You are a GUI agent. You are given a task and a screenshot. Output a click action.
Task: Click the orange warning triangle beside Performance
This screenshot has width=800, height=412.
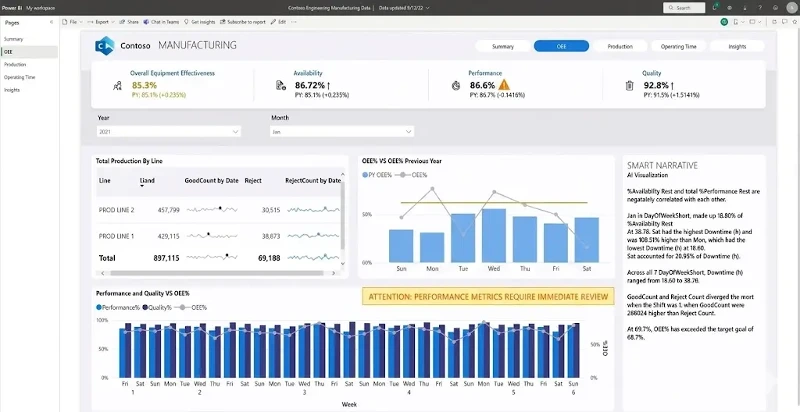[504, 85]
